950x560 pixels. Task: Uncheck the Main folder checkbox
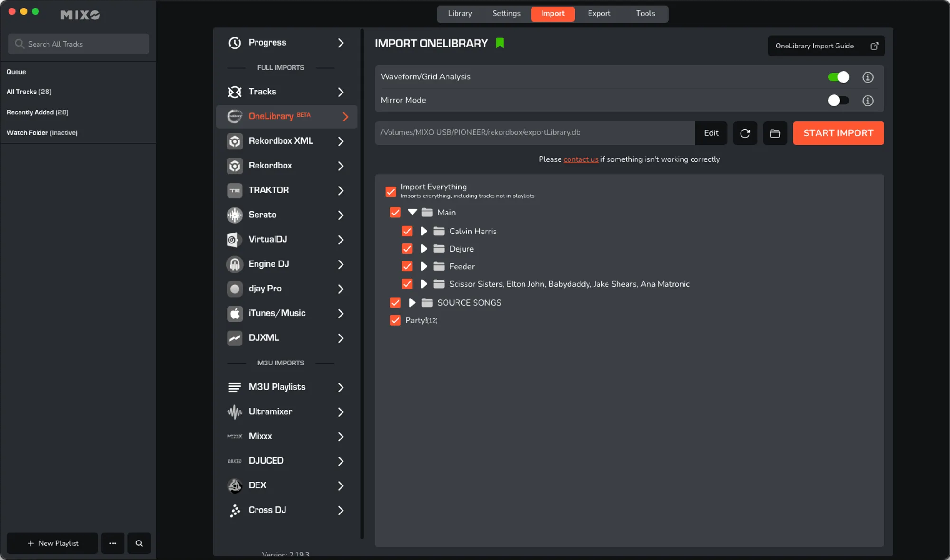pos(395,213)
